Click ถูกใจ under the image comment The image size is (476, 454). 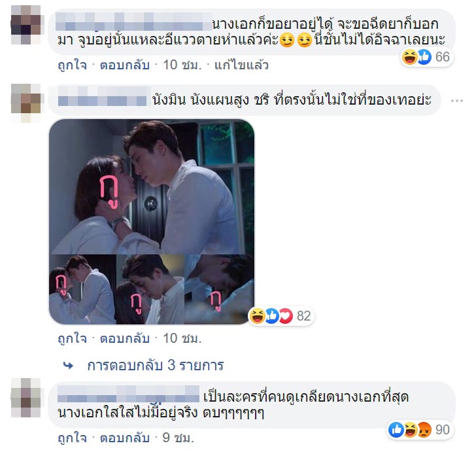pyautogui.click(x=72, y=338)
